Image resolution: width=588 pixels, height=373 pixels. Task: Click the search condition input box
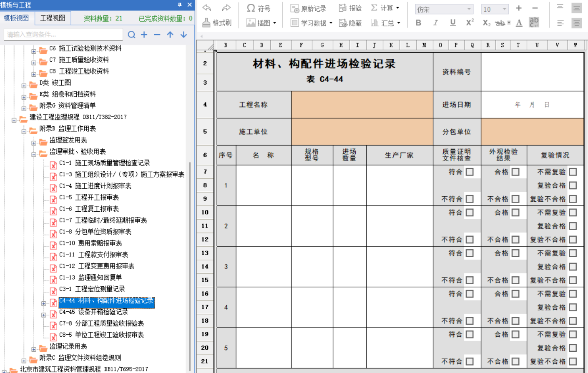tap(63, 35)
